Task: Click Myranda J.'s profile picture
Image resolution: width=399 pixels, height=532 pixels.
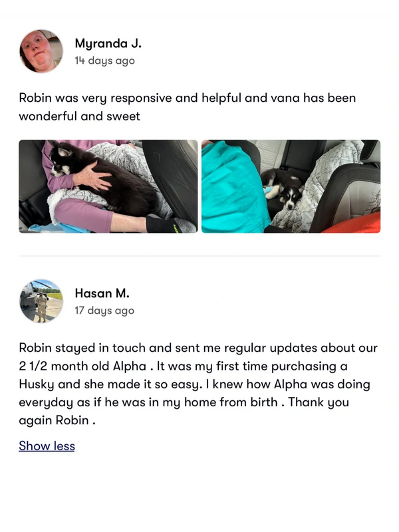Action: click(41, 51)
